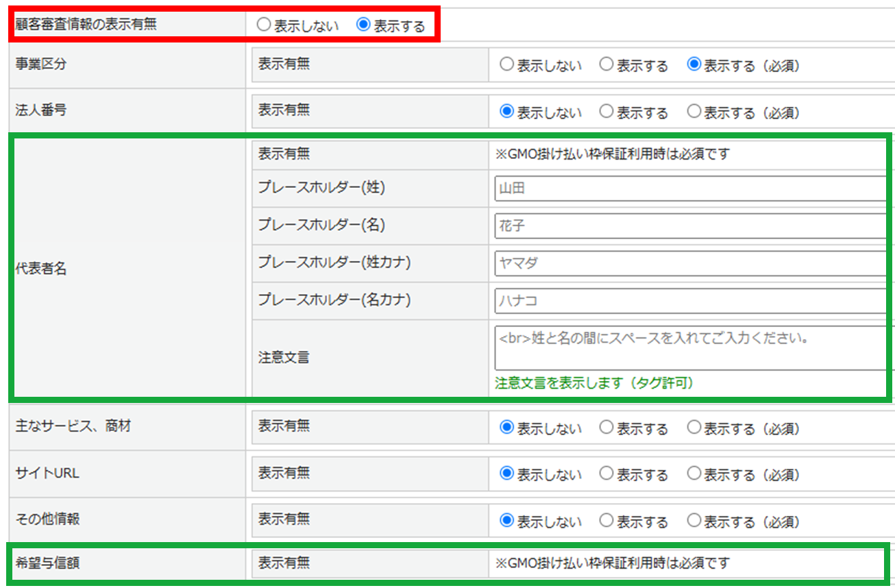This screenshot has width=895, height=588.
Task: Set 法人番号 to 表示しない
Action: 506,112
